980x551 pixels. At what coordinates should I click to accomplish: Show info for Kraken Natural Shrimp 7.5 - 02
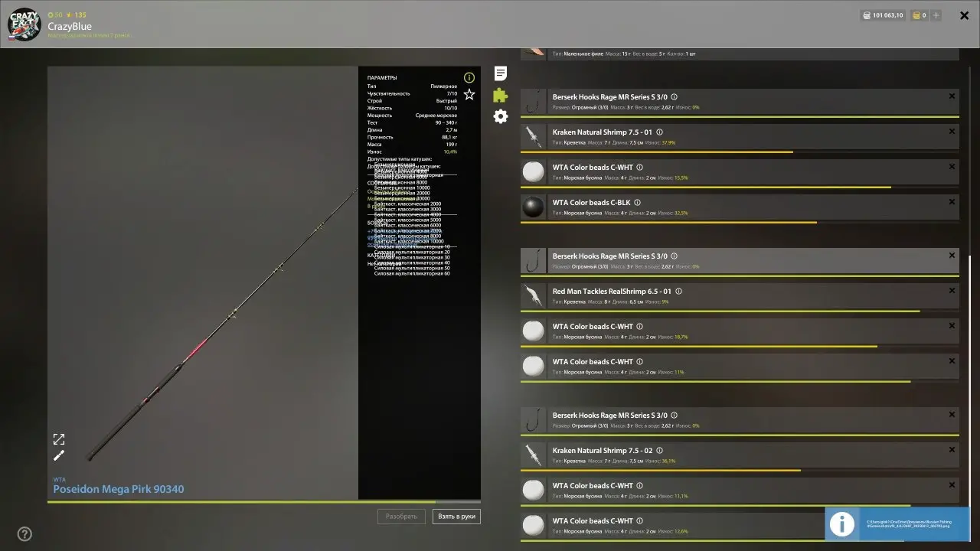[x=659, y=451]
